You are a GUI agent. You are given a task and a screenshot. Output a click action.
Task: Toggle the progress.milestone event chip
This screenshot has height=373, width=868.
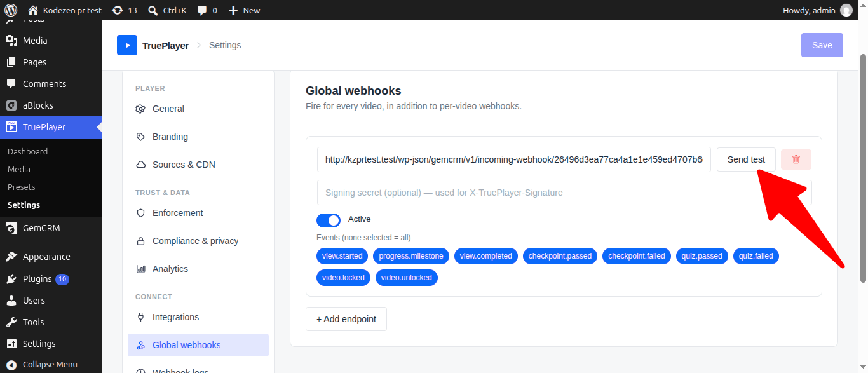pos(411,256)
